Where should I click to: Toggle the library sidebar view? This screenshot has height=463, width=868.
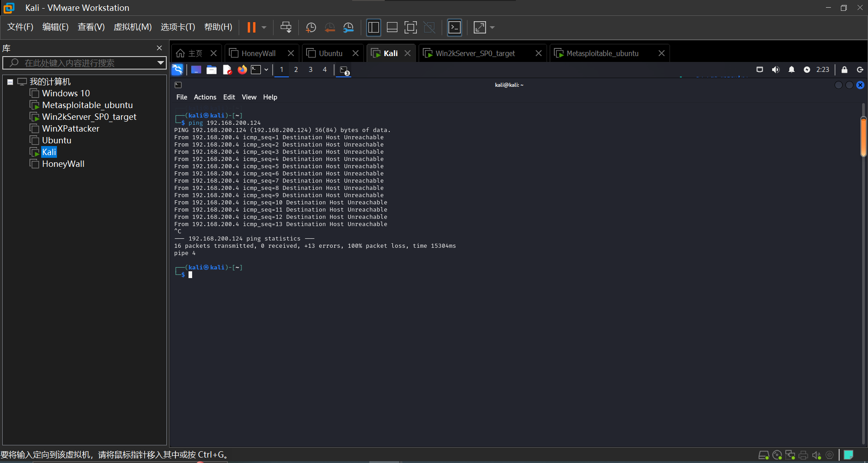[x=373, y=28]
